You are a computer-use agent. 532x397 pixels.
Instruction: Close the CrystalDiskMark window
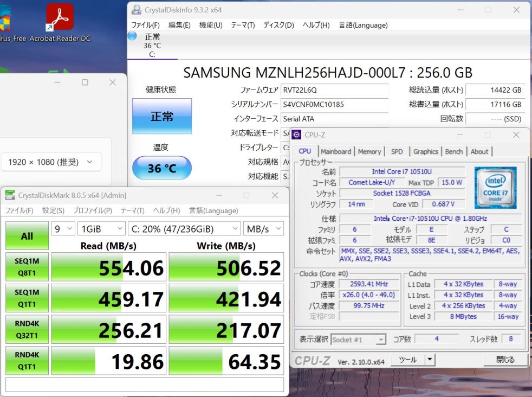275,195
